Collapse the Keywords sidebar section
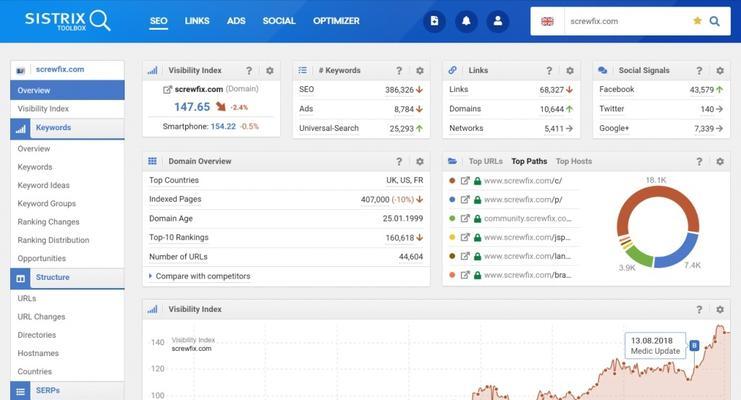The image size is (741, 400). [x=67, y=128]
